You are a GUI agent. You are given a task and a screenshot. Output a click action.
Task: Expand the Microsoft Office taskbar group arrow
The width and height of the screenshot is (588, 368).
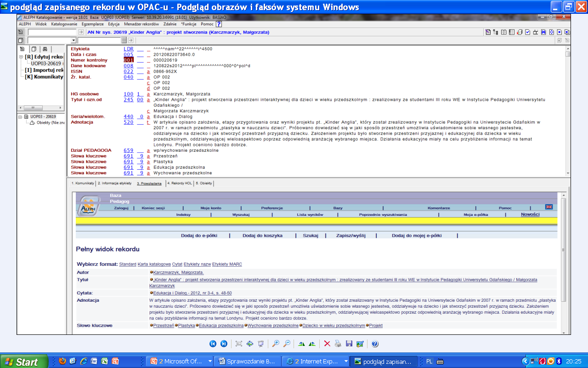210,361
